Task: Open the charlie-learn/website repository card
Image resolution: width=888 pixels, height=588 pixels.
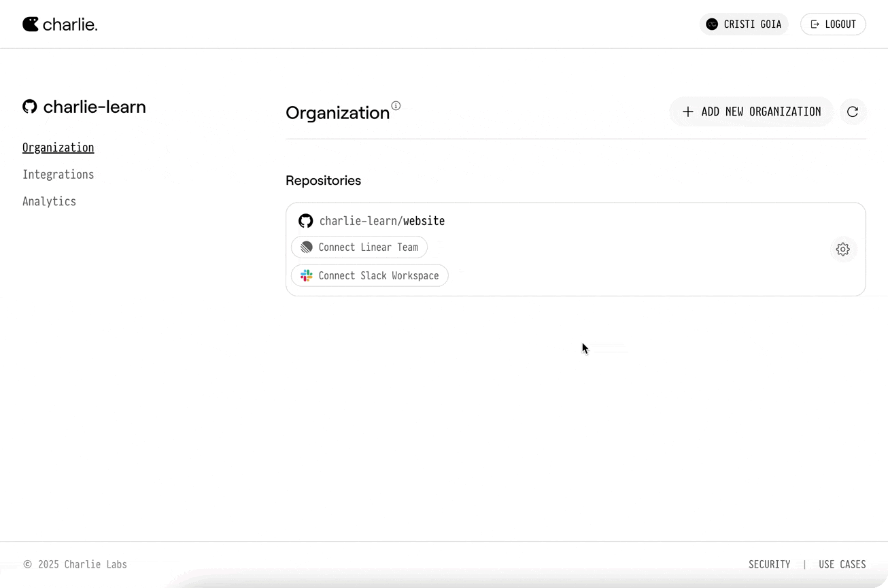Action: pos(382,220)
